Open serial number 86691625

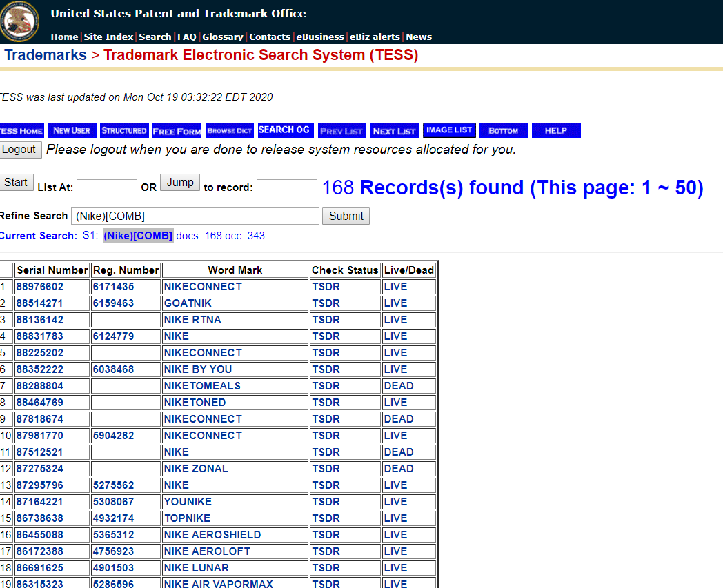coord(39,569)
